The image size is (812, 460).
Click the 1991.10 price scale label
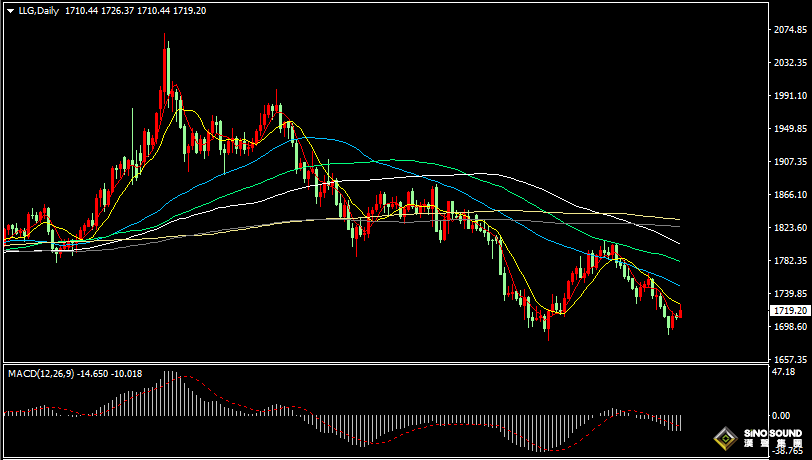[790, 95]
